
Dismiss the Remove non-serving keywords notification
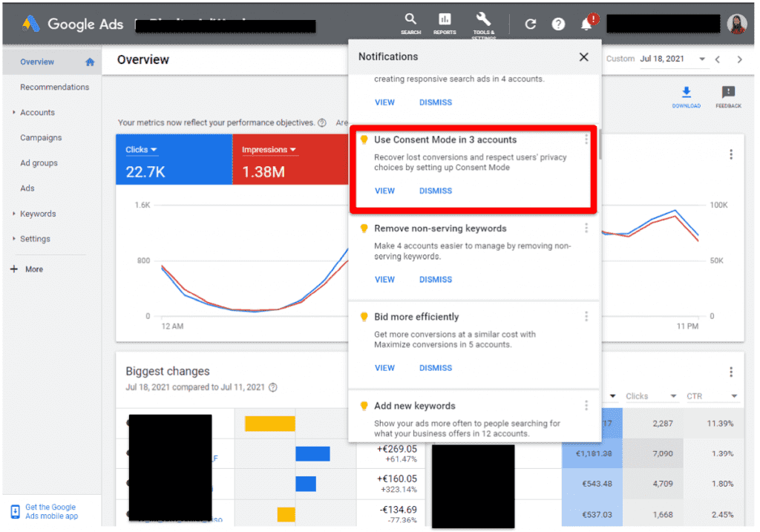(436, 280)
